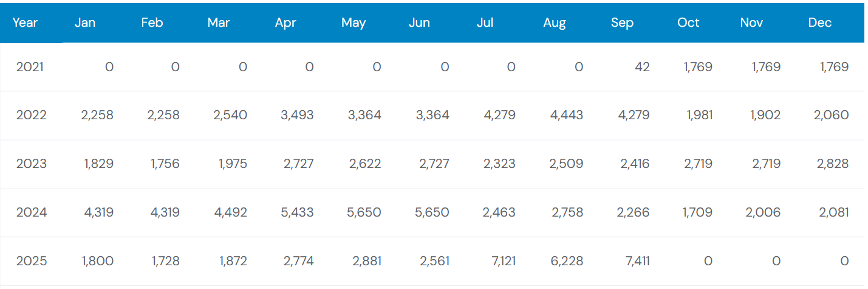Image resolution: width=868 pixels, height=289 pixels.
Task: Select the 1,981 cell for Oct 2022
Action: coord(698,115)
